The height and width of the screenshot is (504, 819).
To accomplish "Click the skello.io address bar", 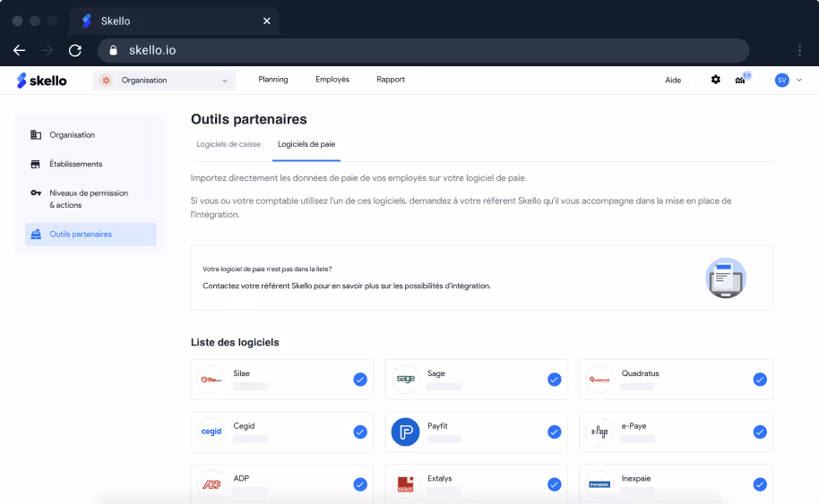I will 423,50.
